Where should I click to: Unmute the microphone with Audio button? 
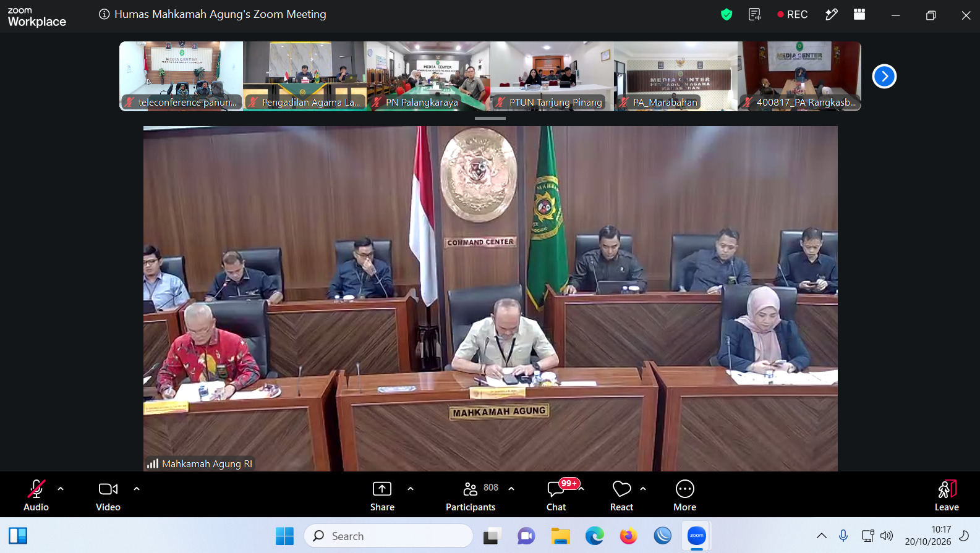(36, 496)
